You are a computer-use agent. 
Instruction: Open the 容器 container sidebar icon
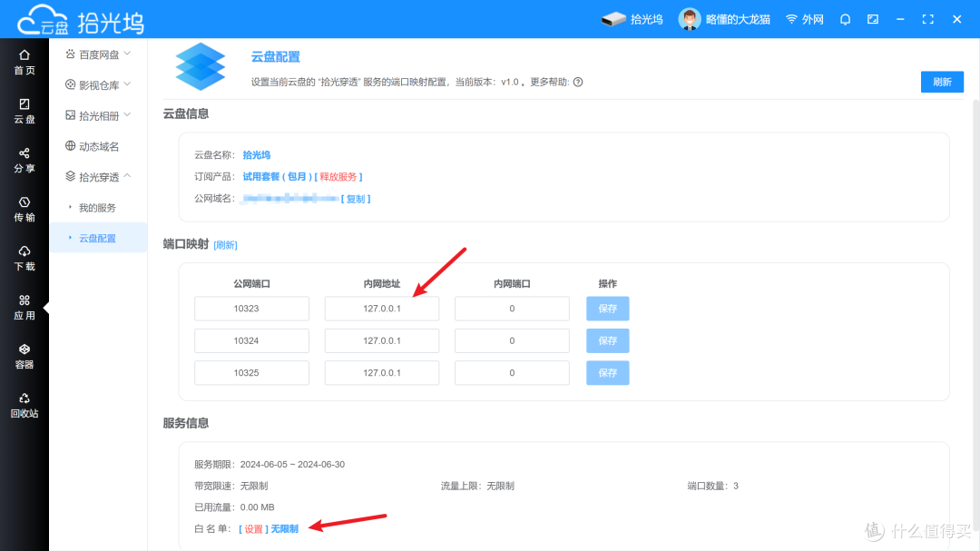point(24,356)
